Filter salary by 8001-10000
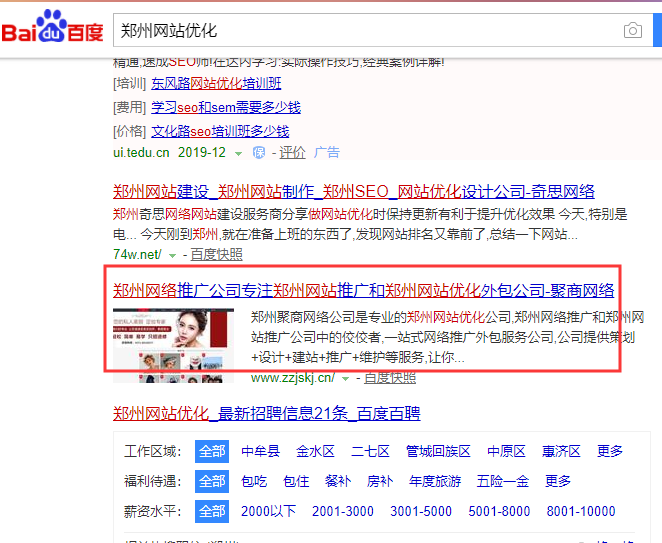 click(x=581, y=511)
